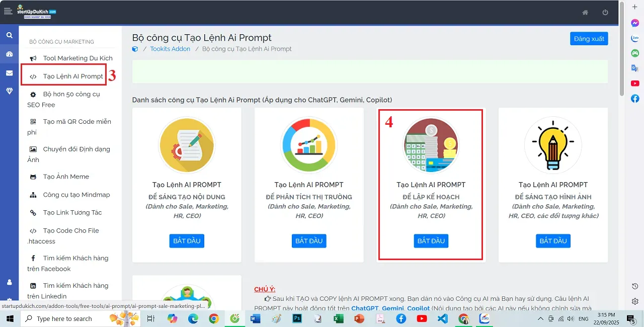This screenshot has width=644, height=327.
Task: Click the home icon in top bar
Action: click(x=585, y=12)
